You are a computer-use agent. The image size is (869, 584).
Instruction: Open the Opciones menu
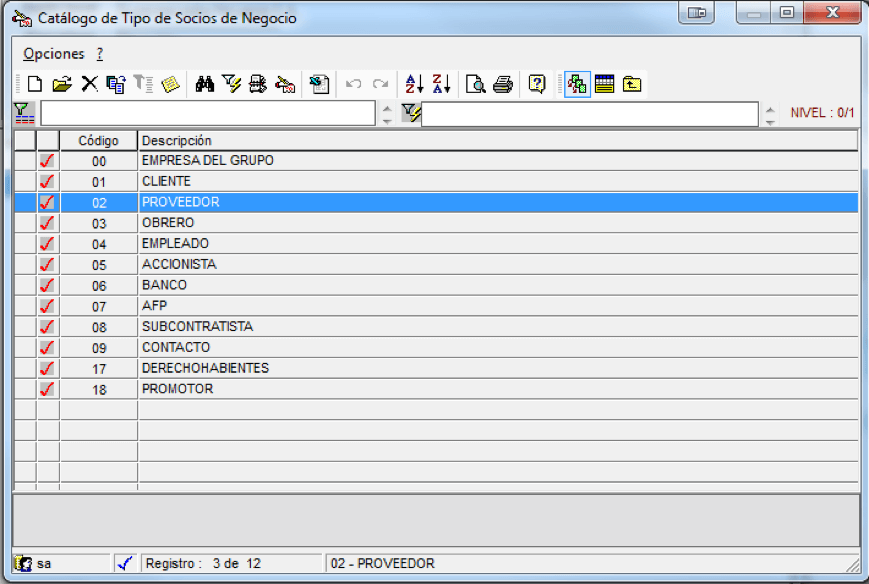point(53,54)
